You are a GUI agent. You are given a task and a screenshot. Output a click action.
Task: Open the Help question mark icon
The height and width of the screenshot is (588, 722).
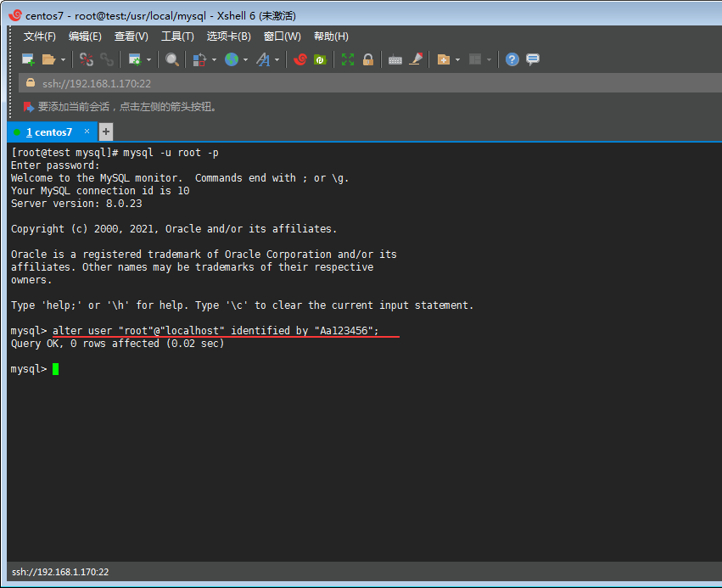pyautogui.click(x=512, y=59)
